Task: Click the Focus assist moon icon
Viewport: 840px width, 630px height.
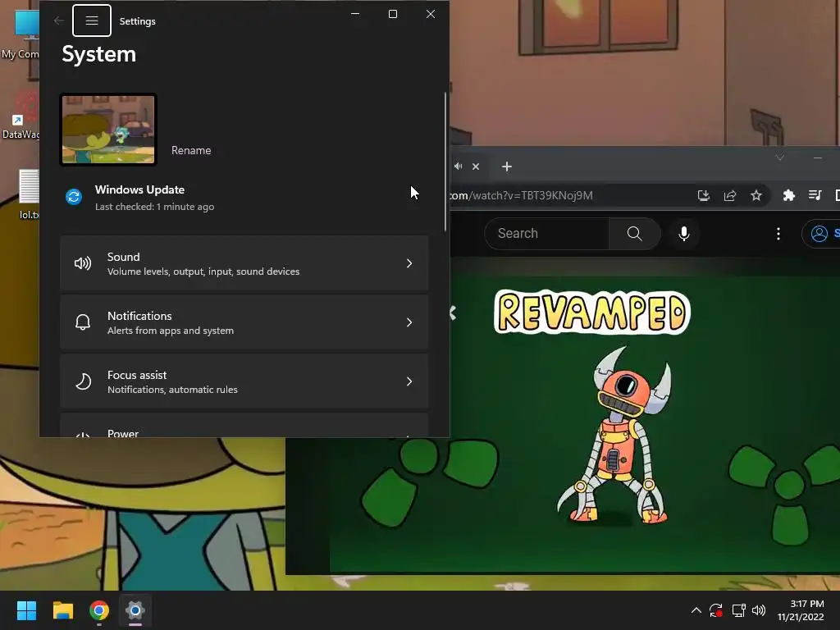Action: tap(83, 381)
